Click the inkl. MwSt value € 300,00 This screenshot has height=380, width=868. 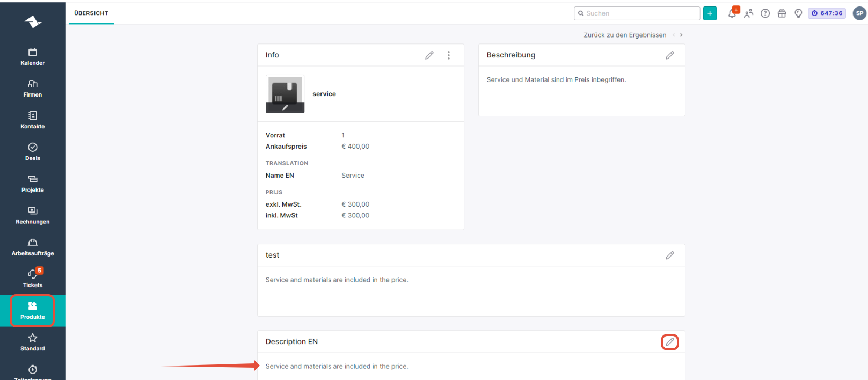[x=355, y=216]
